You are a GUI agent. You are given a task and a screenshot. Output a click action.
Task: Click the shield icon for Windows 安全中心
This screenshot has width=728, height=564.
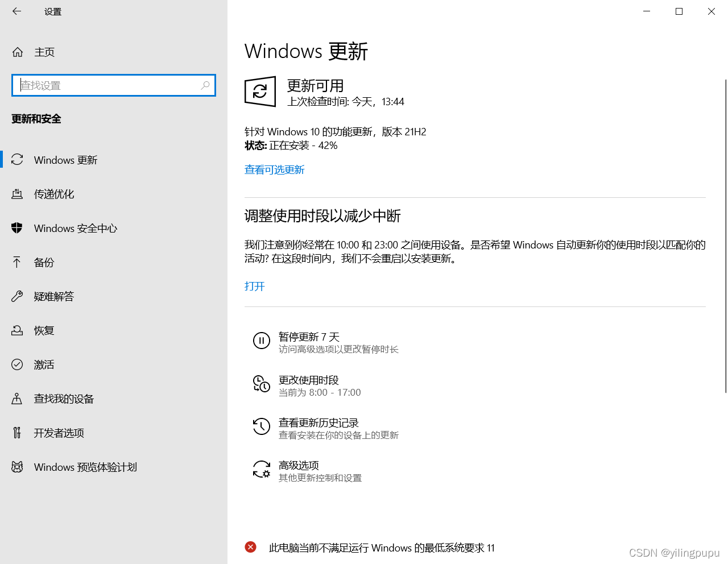pos(17,228)
